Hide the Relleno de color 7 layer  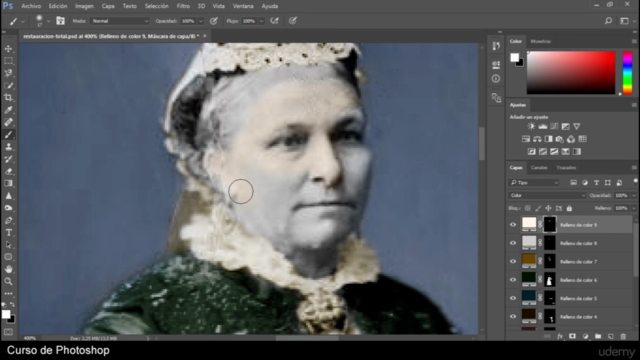coord(513,261)
